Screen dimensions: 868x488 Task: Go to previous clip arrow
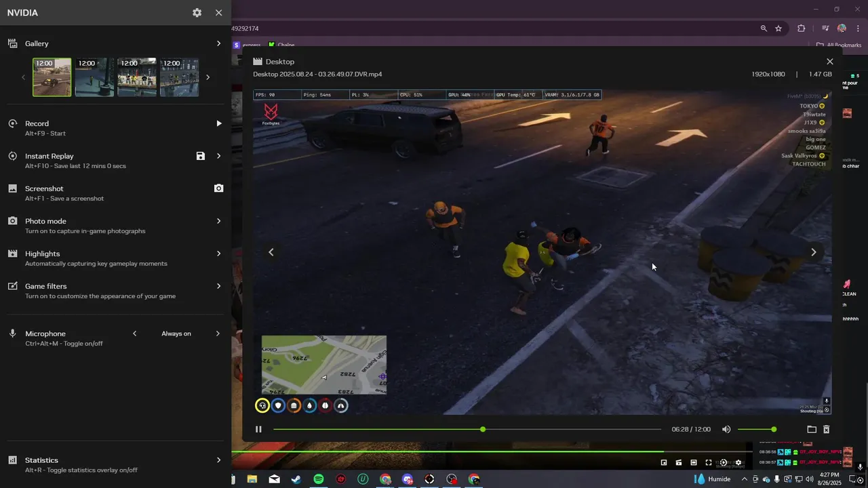[271, 252]
